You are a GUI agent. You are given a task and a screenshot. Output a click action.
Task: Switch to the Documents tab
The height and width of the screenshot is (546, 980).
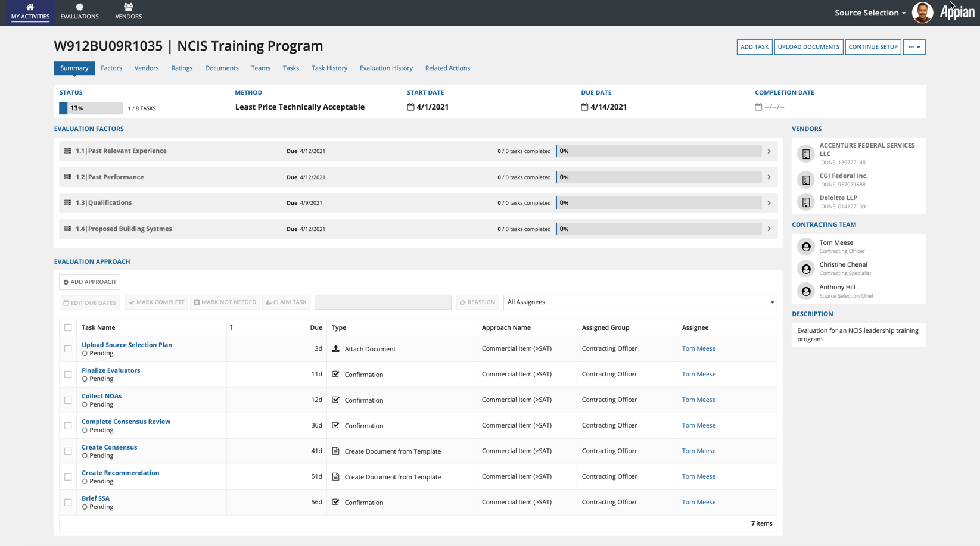point(222,68)
